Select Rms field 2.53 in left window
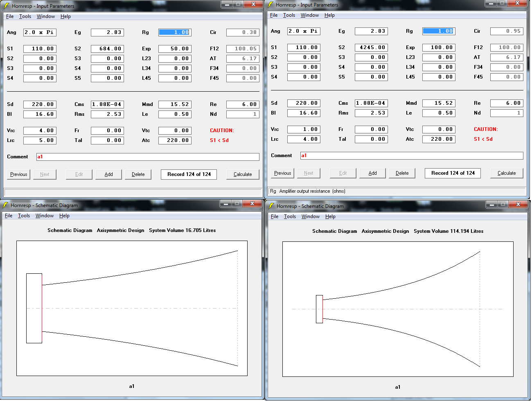The width and height of the screenshot is (532, 401). tap(107, 114)
